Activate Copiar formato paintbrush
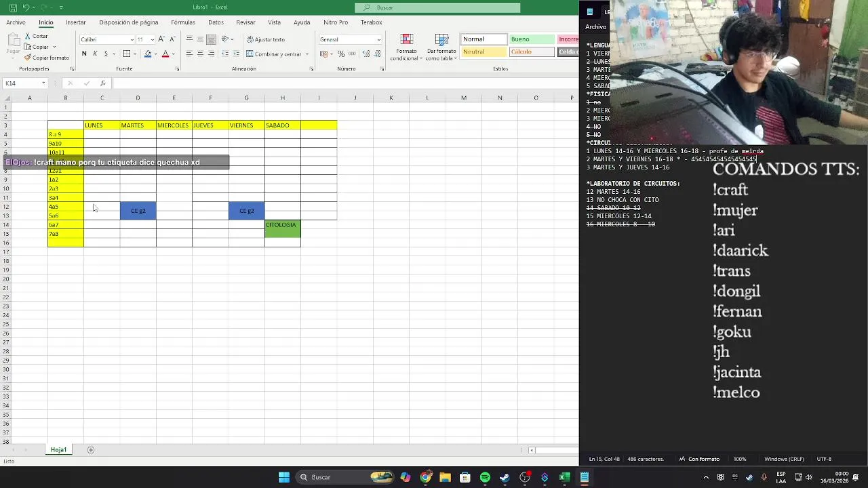The width and height of the screenshot is (868, 488). pyautogui.click(x=46, y=58)
